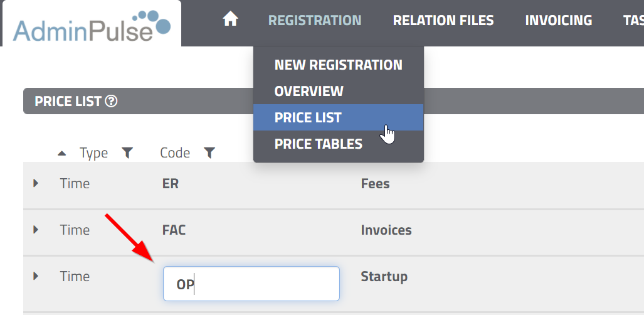Click the code input field containing OP
The width and height of the screenshot is (644, 315).
251,284
